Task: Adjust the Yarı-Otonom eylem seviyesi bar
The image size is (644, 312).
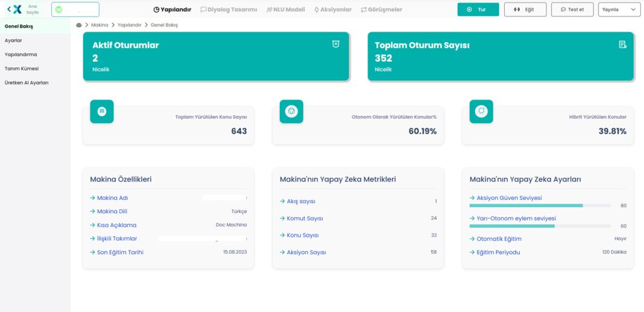Action: [540, 226]
